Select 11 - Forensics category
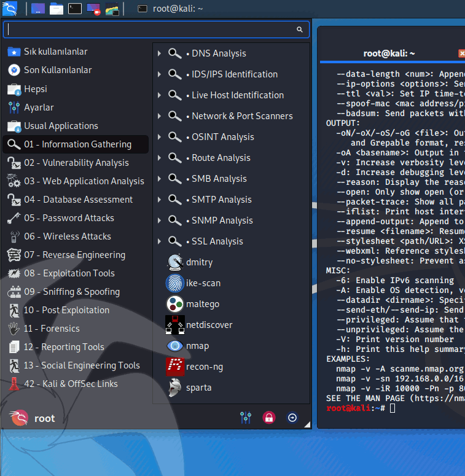Screen dimensions: 465x476 76,329
